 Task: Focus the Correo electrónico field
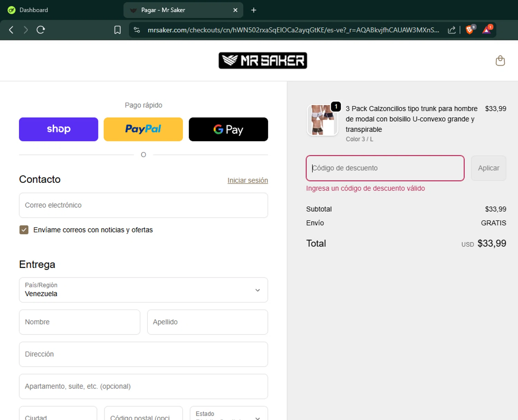143,205
